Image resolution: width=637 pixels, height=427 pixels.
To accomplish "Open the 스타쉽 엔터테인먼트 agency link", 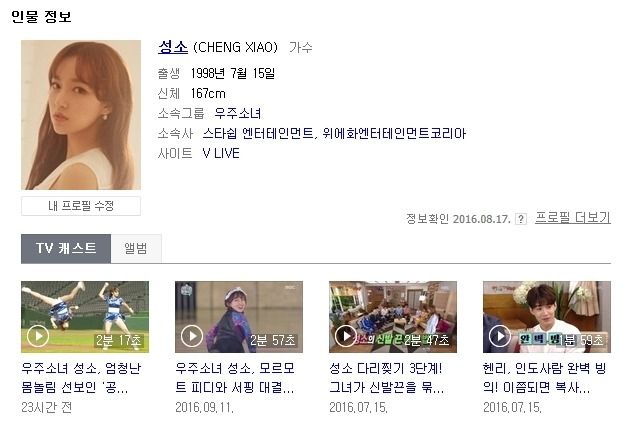I will pos(258,133).
